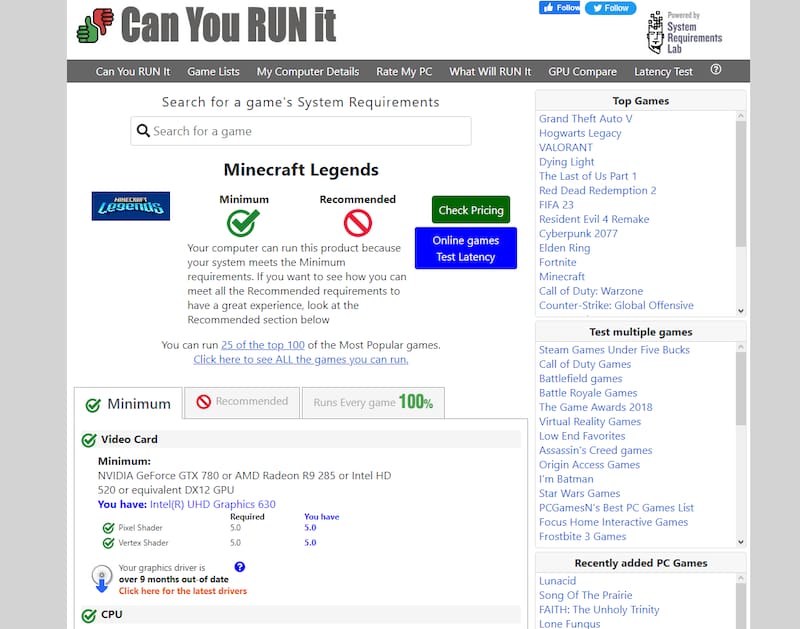Click the Facebook Follow button
Screen dimensions: 800x629
[560, 8]
